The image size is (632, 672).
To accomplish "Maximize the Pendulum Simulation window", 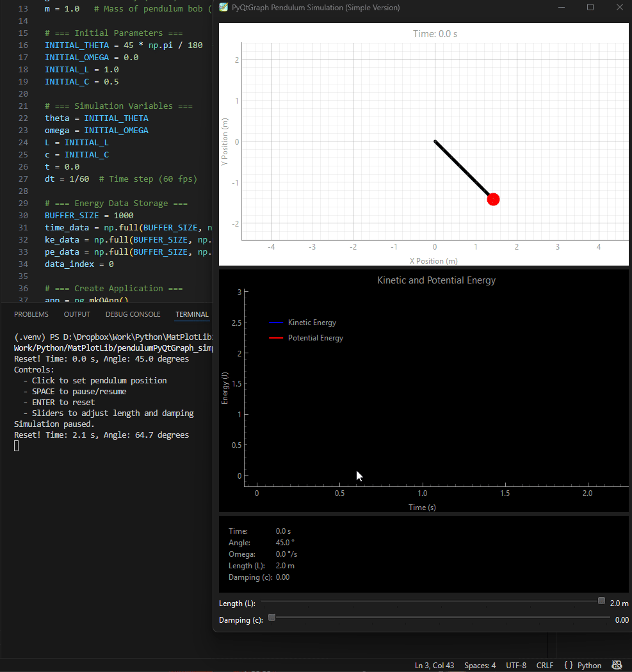I will pyautogui.click(x=590, y=8).
